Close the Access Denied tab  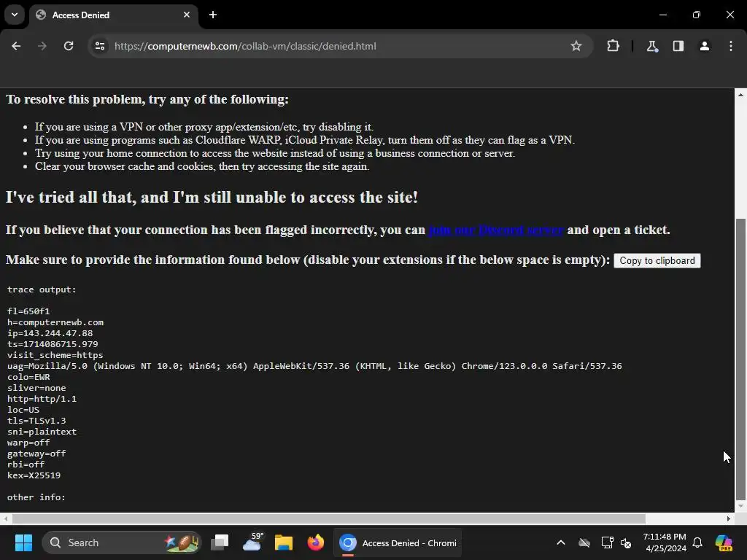coord(187,15)
